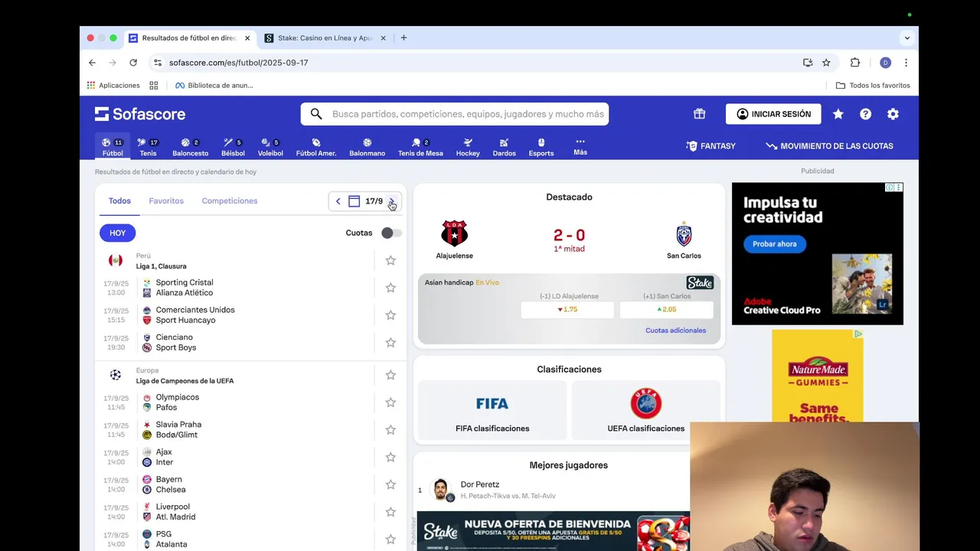Image resolution: width=980 pixels, height=551 pixels.
Task: Open Chrome three-dot menu
Action: pos(906,63)
